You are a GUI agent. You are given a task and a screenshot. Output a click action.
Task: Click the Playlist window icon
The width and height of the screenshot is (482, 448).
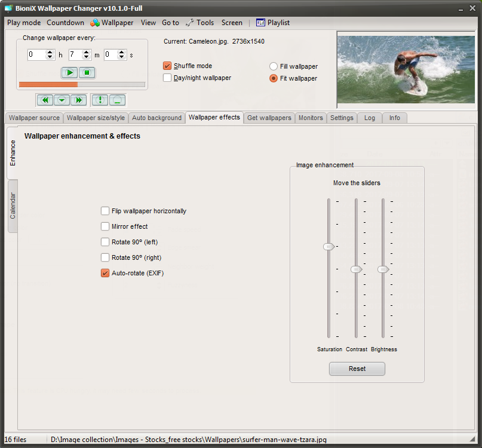coord(260,23)
